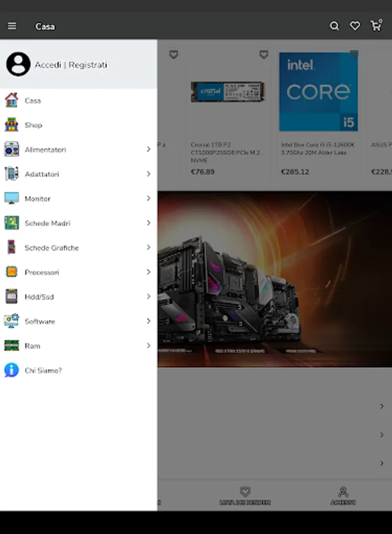Open Schede Grafiche menu entry label
The height and width of the screenshot is (534, 392).
(52, 247)
